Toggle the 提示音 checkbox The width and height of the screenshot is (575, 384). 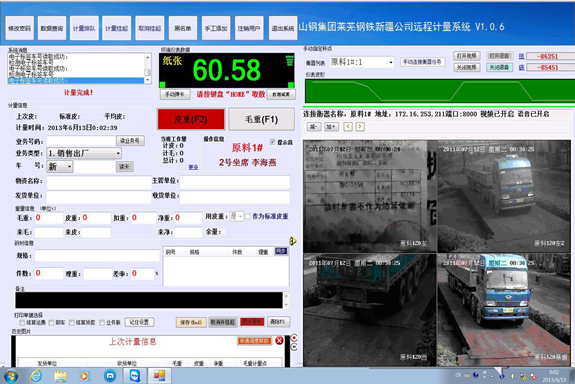pyautogui.click(x=272, y=142)
